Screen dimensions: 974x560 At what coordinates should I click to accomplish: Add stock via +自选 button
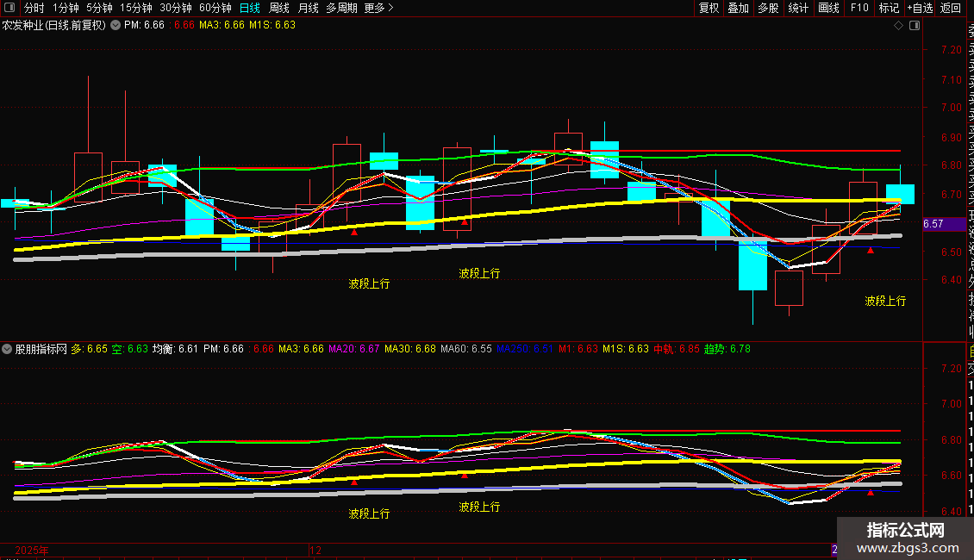coord(920,8)
